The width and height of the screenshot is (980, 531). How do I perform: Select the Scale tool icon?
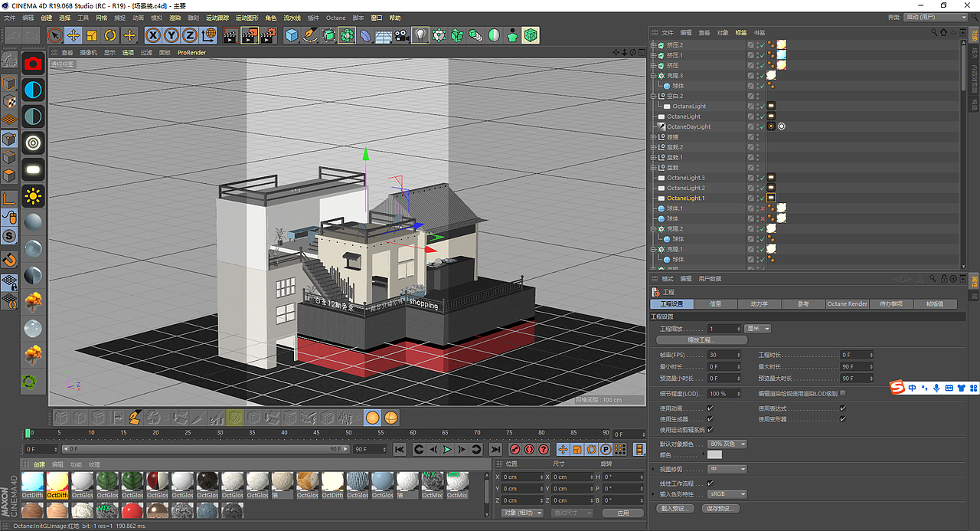pyautogui.click(x=92, y=35)
